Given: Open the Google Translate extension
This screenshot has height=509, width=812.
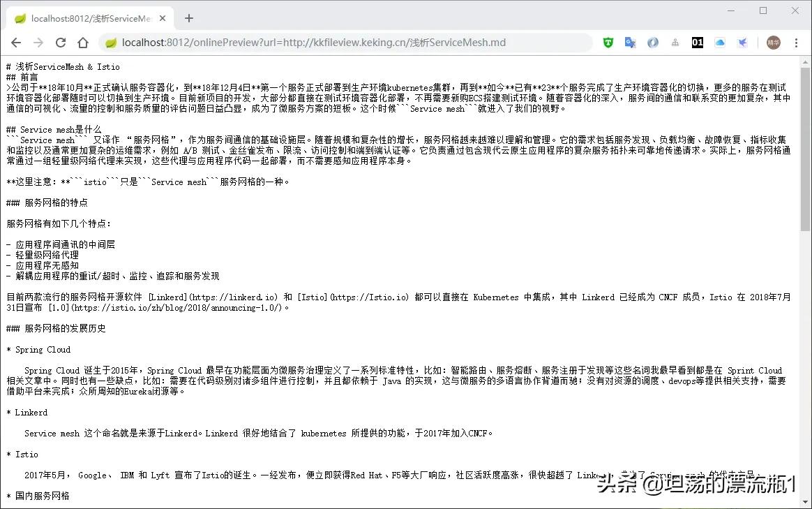Looking at the screenshot, I should pos(630,42).
